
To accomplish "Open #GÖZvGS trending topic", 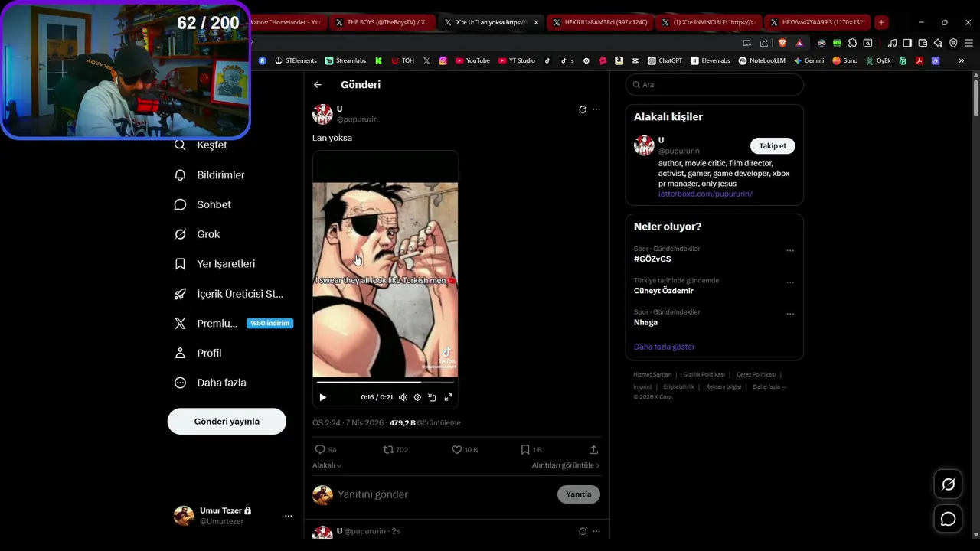I will [652, 259].
